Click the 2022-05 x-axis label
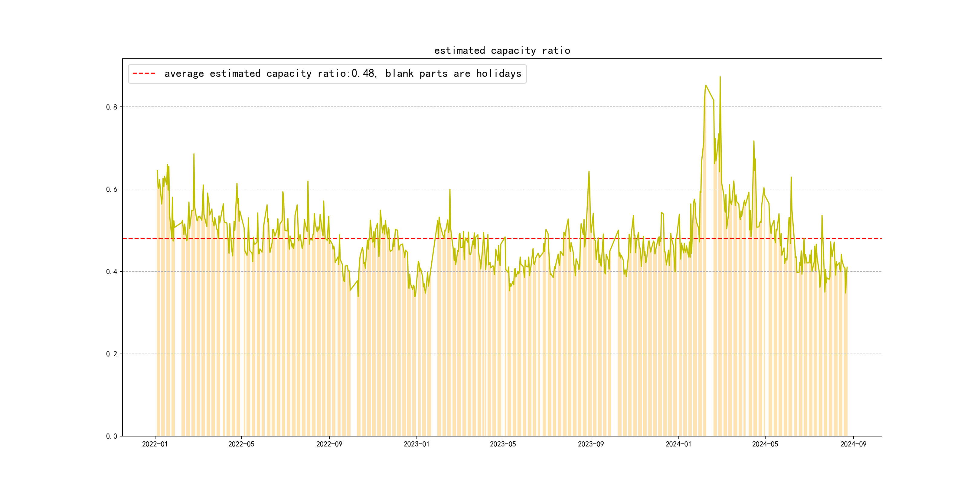The image size is (980, 490). click(x=241, y=444)
